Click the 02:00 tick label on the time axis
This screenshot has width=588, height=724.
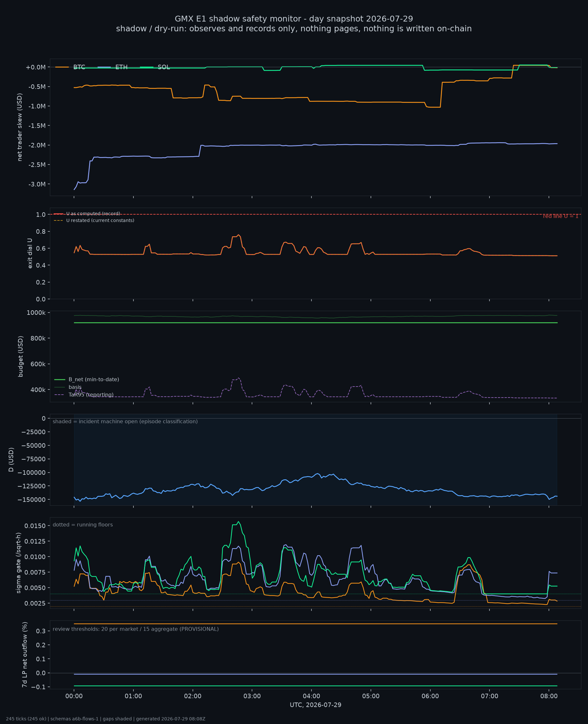click(x=193, y=696)
